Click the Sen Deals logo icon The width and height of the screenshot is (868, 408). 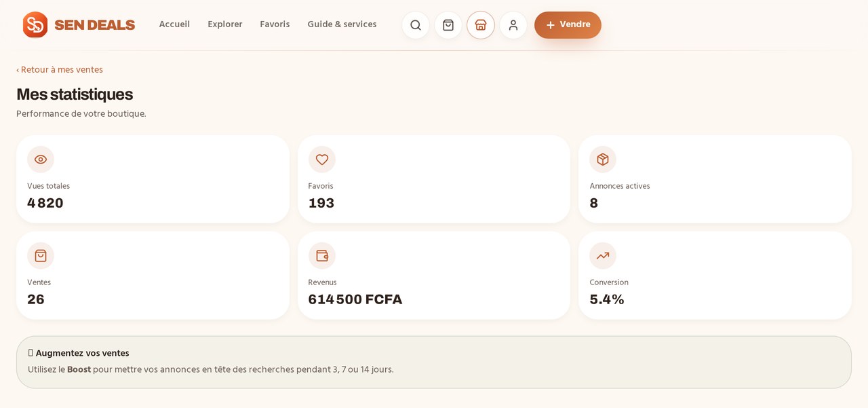(x=35, y=24)
